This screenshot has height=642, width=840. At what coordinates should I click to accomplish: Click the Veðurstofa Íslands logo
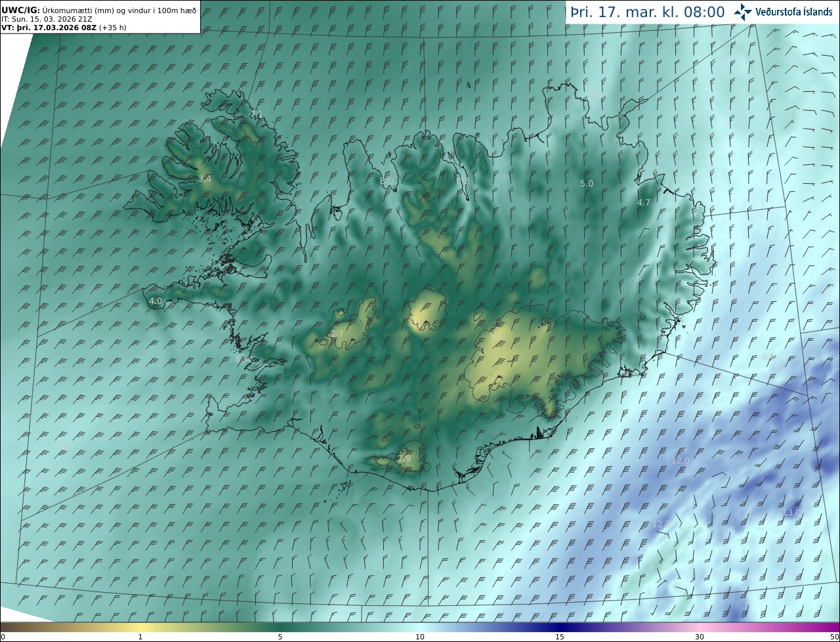tap(783, 12)
